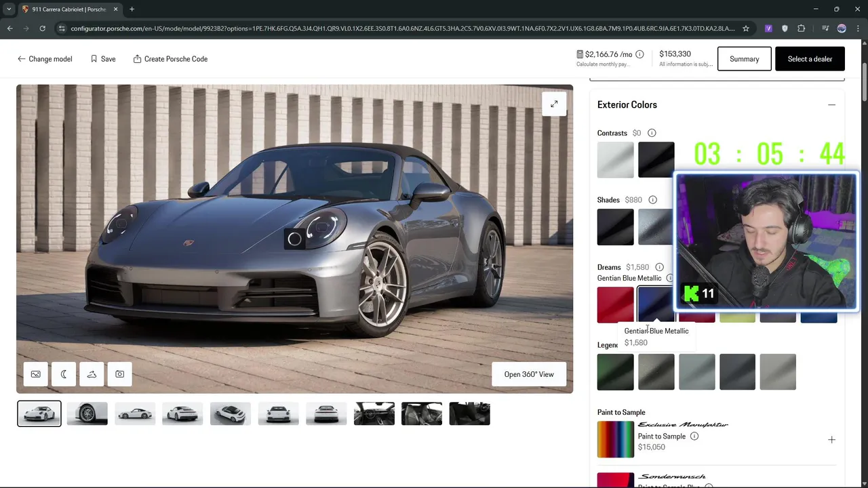Viewport: 868px width, 488px height.
Task: Select the rainbow Paint to Sample swatch
Action: coord(615,439)
